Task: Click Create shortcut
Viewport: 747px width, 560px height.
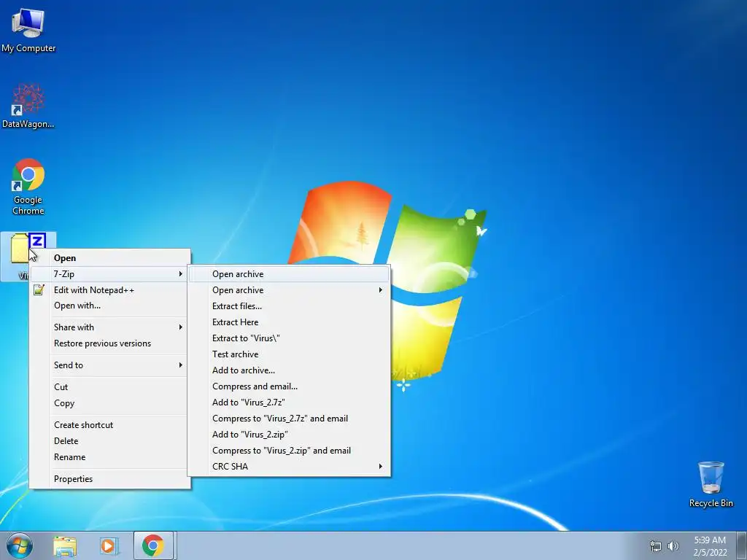Action: click(110, 425)
